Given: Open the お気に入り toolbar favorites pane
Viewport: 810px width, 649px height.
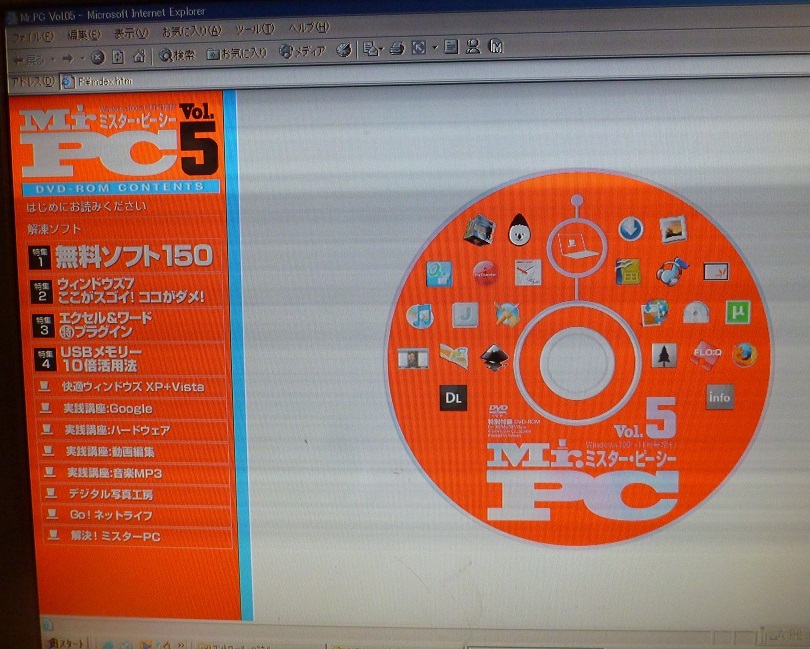Looking at the screenshot, I should pos(237,53).
